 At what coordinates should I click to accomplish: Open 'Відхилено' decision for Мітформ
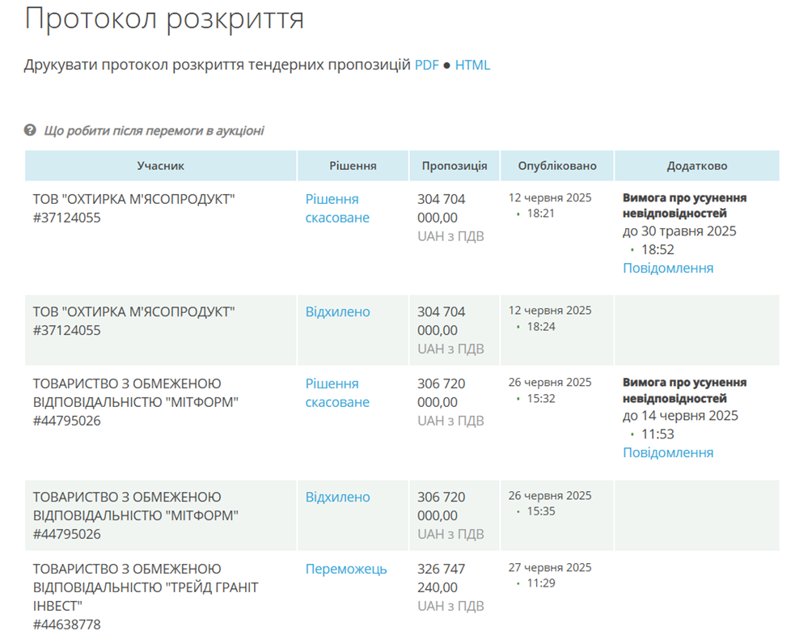coord(337,497)
